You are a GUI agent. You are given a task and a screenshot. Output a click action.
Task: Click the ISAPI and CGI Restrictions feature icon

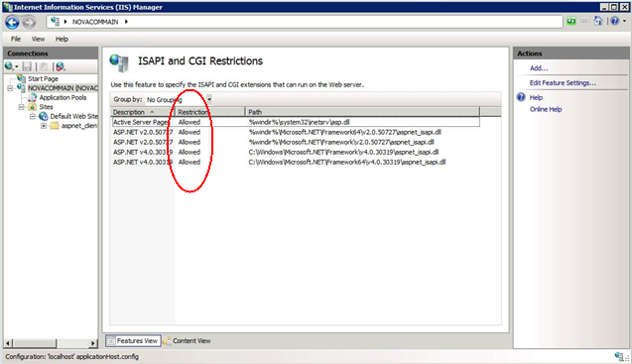(119, 62)
